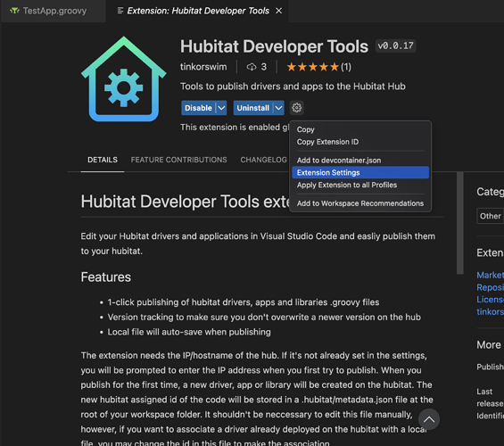This screenshot has width=504, height=446.
Task: Open the Changelog tab
Action: 263,160
